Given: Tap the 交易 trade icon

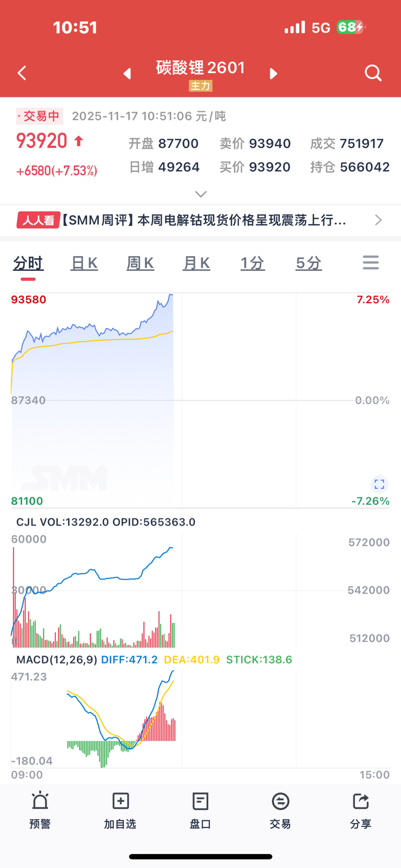Looking at the screenshot, I should click(x=280, y=810).
